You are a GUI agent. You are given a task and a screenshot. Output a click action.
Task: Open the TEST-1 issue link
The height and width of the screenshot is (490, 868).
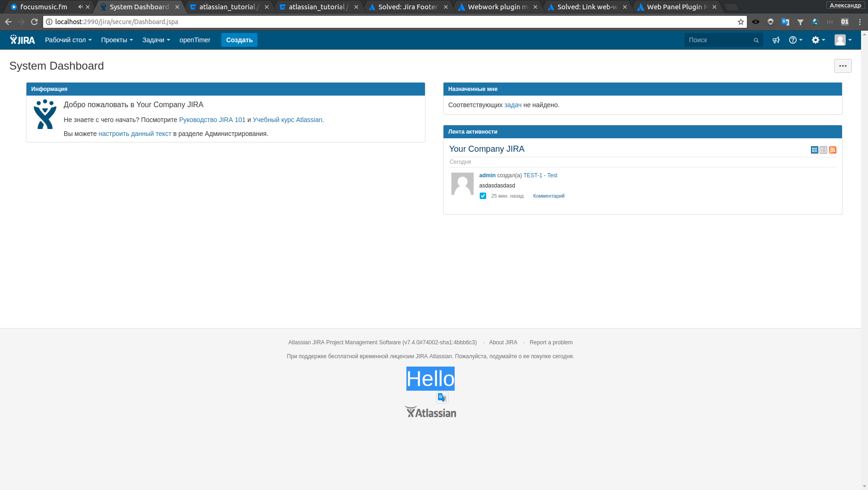click(x=540, y=175)
